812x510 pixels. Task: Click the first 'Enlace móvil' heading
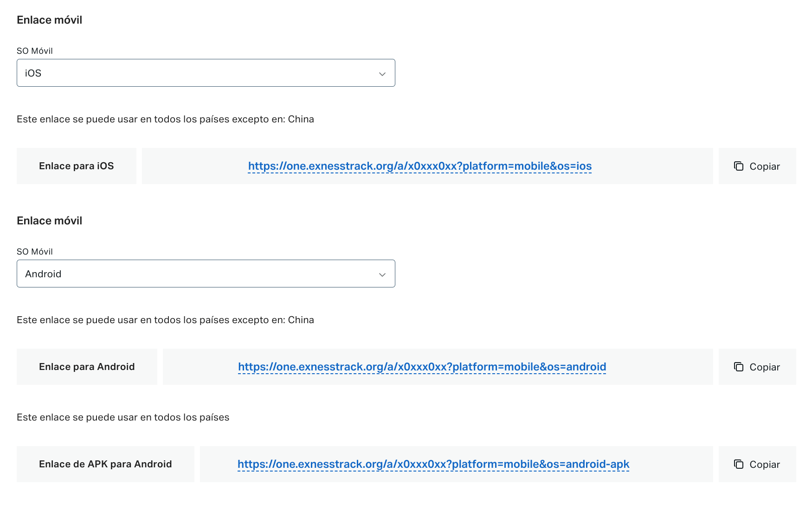pos(50,20)
